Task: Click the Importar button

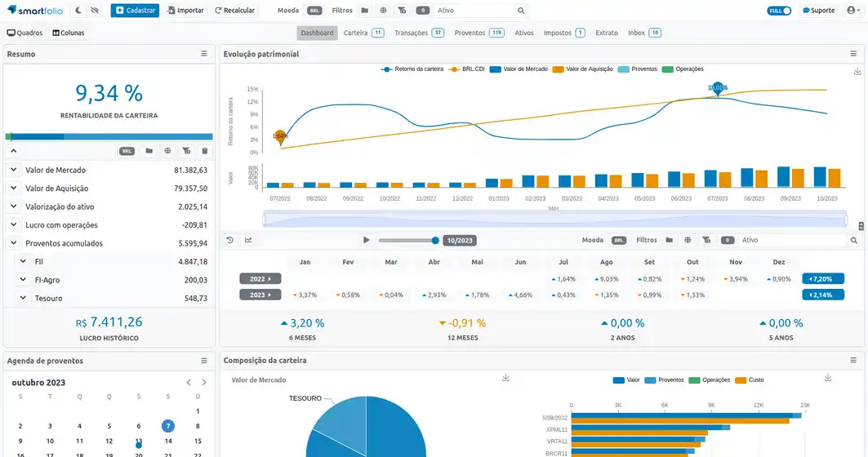Action: 185,11
